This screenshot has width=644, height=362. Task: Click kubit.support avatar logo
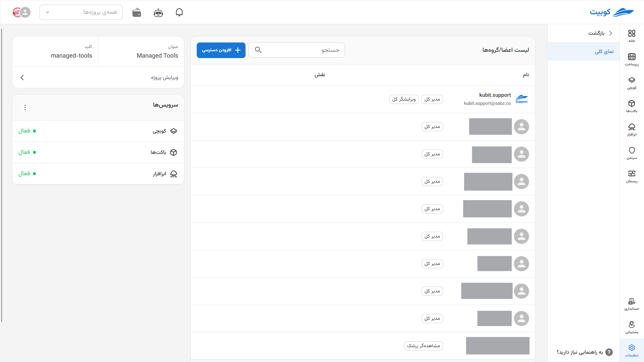[x=521, y=99]
